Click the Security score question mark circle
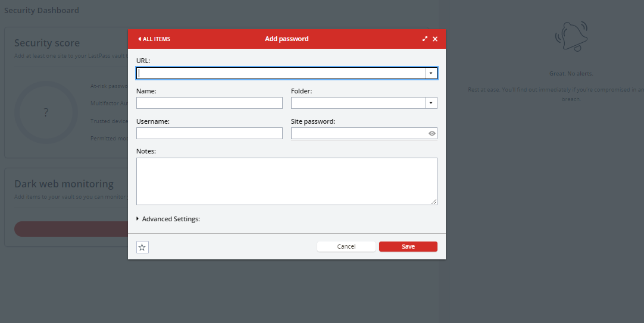The image size is (644, 323). [46, 112]
